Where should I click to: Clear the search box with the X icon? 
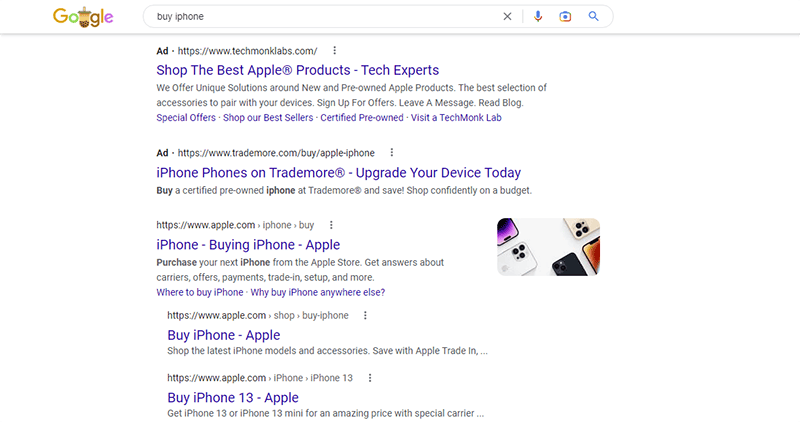pyautogui.click(x=507, y=16)
